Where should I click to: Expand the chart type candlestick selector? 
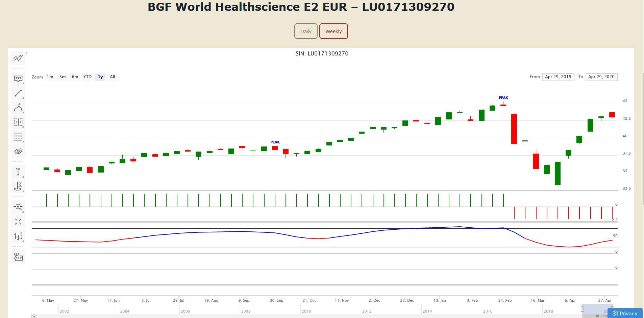[x=18, y=236]
